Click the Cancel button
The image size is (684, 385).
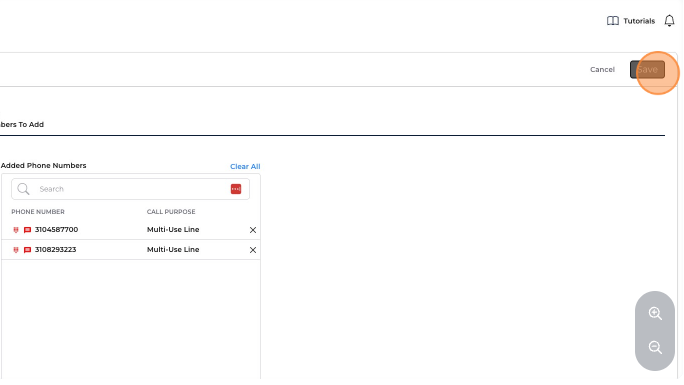point(602,69)
